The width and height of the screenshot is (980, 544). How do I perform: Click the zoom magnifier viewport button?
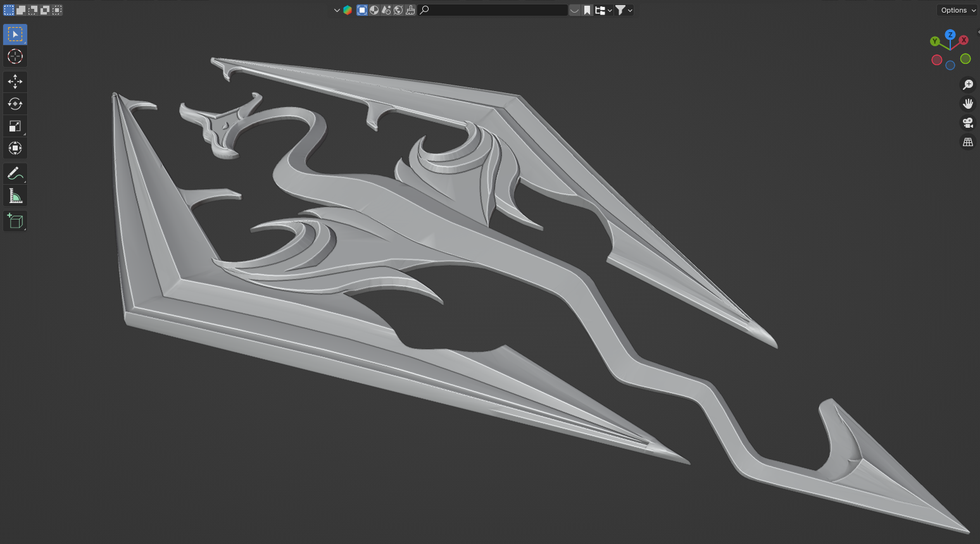967,85
